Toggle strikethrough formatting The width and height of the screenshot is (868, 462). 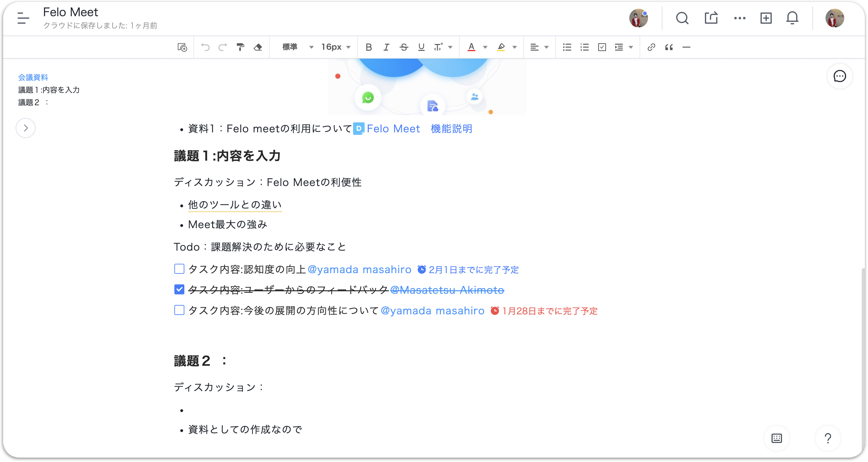(404, 47)
